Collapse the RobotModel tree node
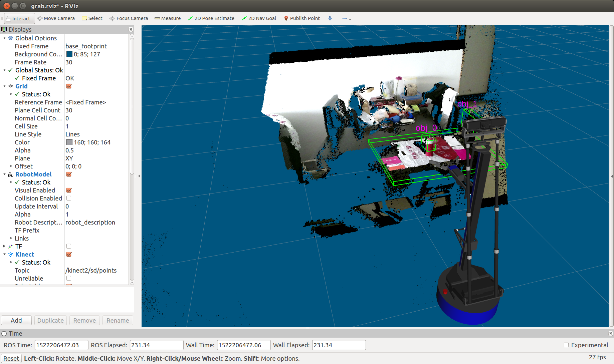 click(4, 174)
